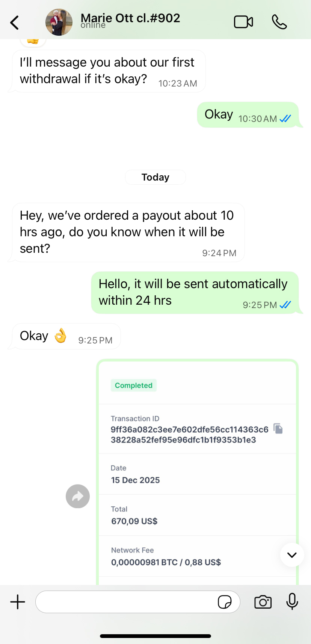The height and width of the screenshot is (644, 311).
Task: Tap the Today date label
Action: pos(155,177)
